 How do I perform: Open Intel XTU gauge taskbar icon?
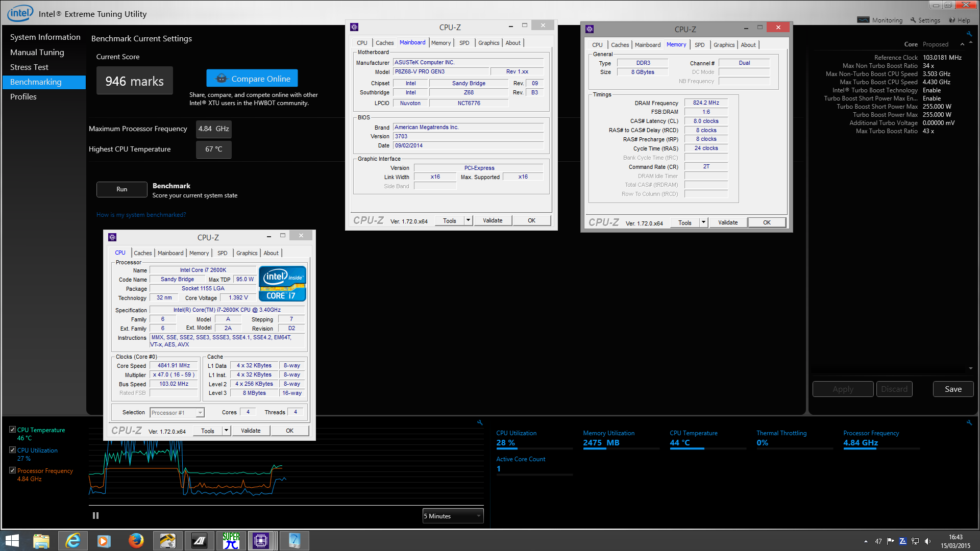coord(295,541)
